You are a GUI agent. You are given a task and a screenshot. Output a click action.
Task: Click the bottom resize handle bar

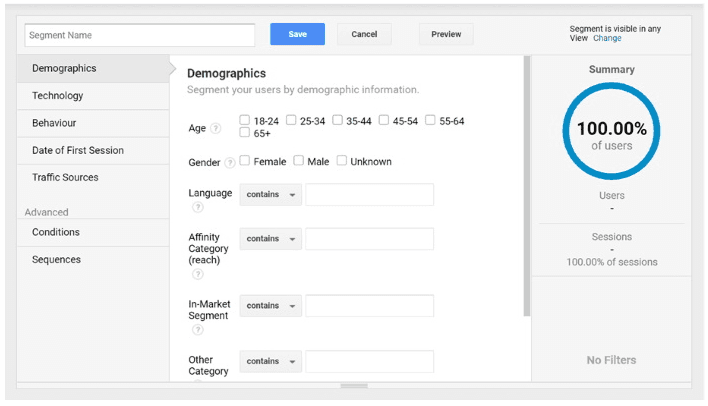tap(354, 386)
